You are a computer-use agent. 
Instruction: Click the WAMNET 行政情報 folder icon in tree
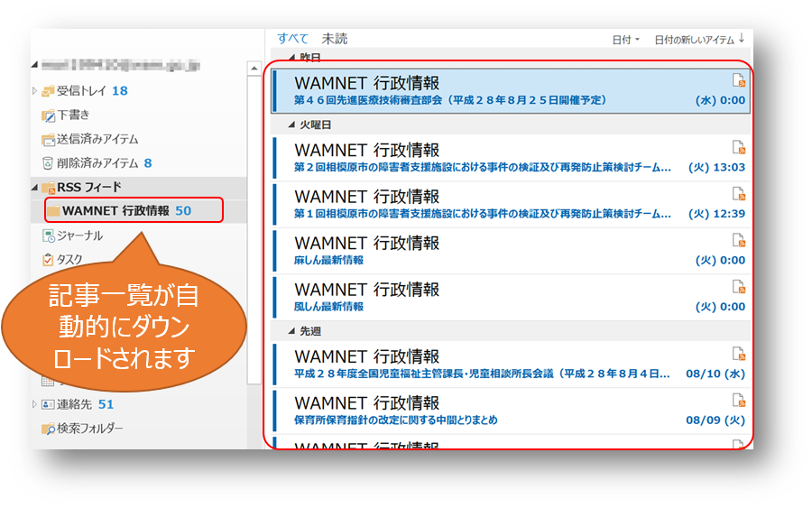(x=53, y=211)
